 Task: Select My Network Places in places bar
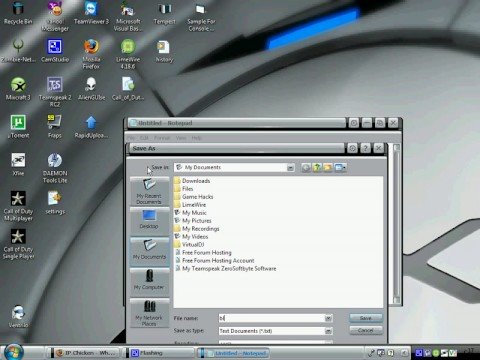click(149, 313)
